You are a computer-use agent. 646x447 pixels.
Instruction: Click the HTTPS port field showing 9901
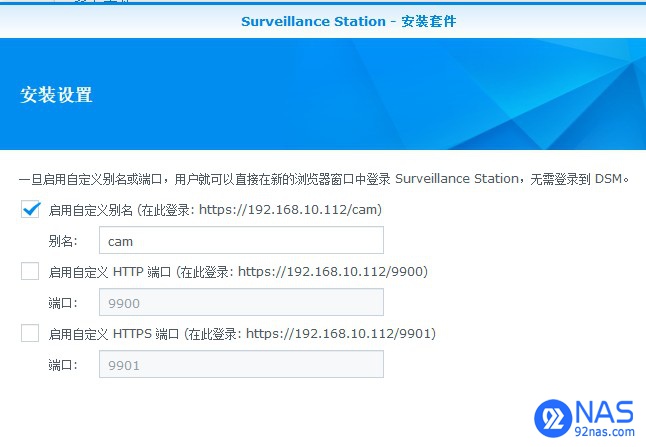(x=241, y=365)
